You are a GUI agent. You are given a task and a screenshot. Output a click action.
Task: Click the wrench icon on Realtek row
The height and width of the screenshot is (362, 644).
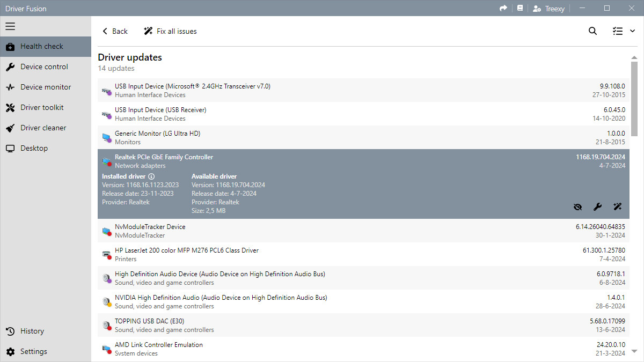[x=597, y=206]
